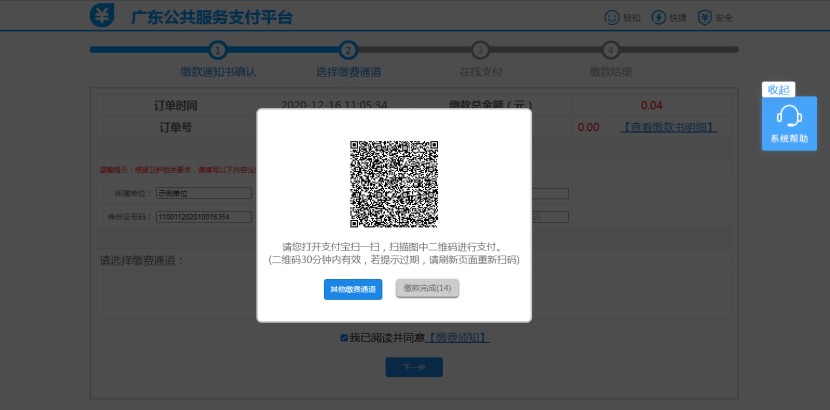Click the step 4 circle for 缴款结果
The width and height of the screenshot is (830, 410).
click(611, 49)
